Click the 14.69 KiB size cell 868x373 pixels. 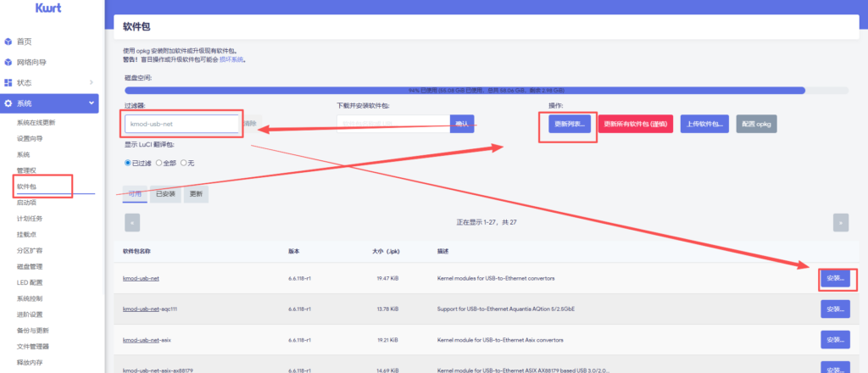[x=387, y=370]
